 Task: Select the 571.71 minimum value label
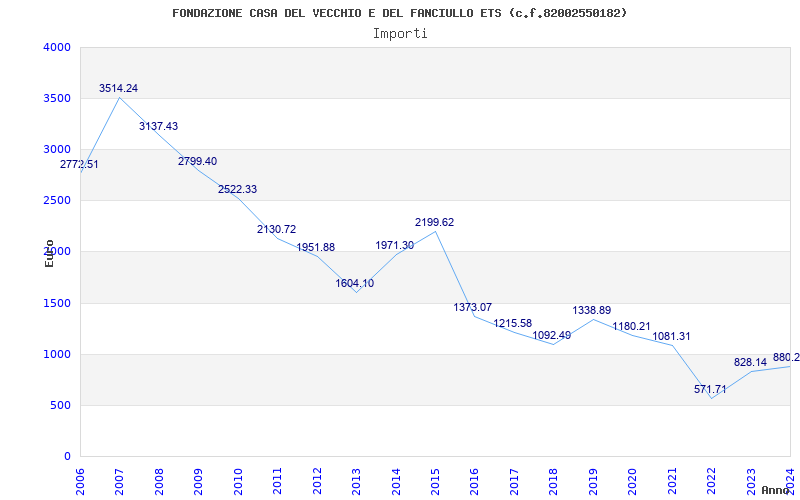pos(710,389)
